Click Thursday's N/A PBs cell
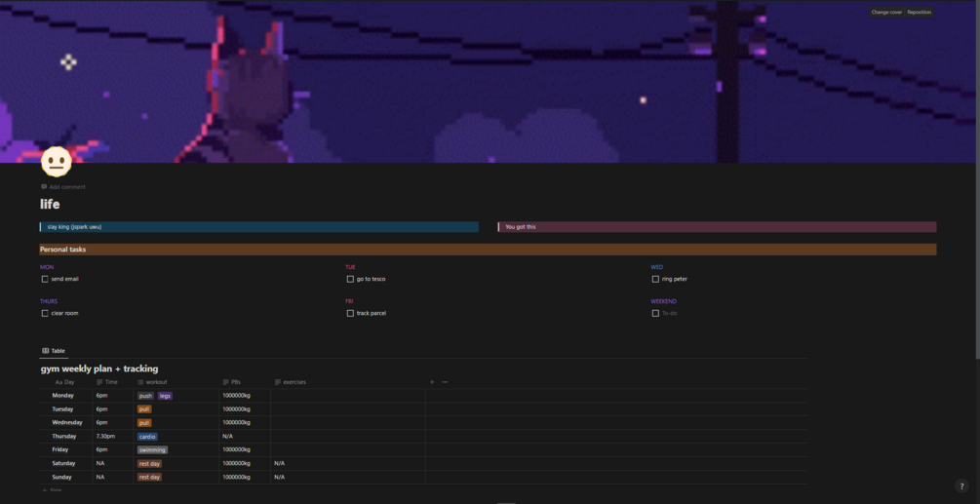Viewport: 980px width, 504px height. coord(245,437)
